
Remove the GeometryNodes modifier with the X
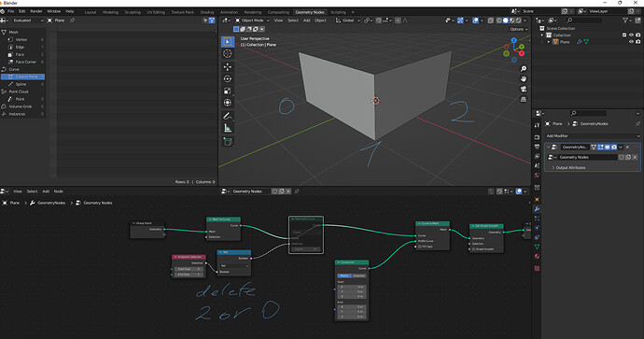coord(627,148)
